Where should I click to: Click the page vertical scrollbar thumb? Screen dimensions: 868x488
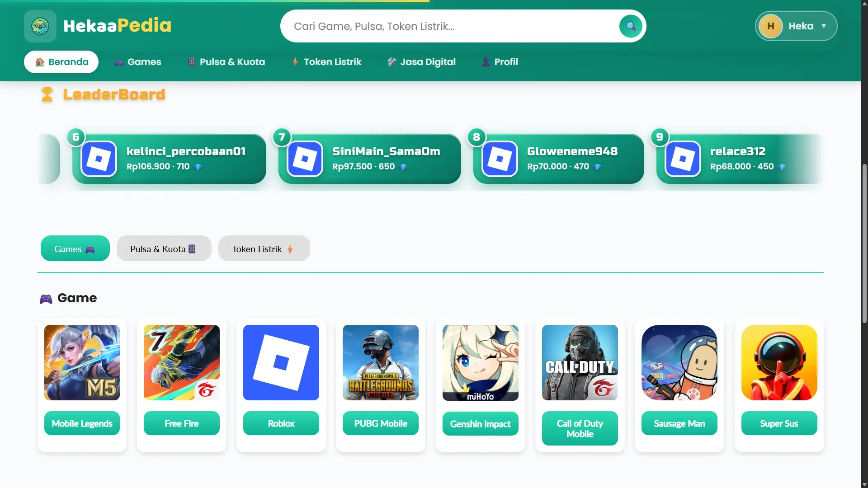(x=864, y=243)
